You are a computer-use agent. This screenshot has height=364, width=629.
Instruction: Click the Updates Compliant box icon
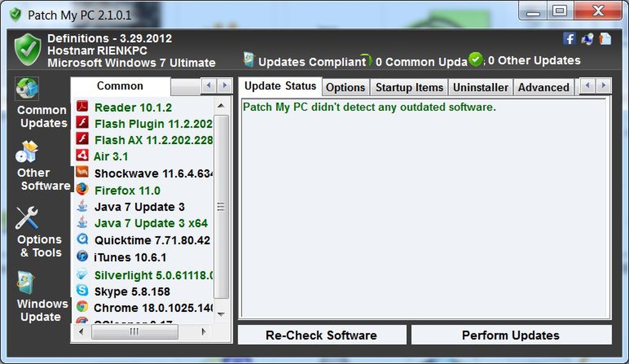click(249, 59)
